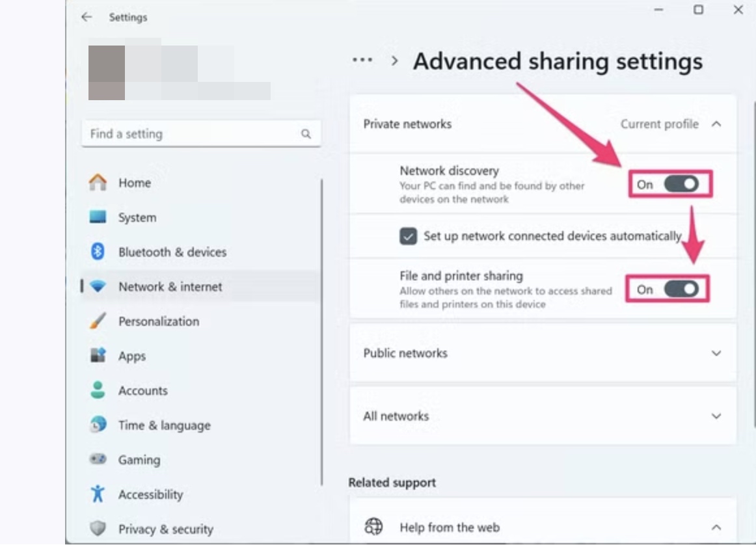Image resolution: width=756 pixels, height=549 pixels.
Task: Click the search magnifier icon
Action: point(306,133)
